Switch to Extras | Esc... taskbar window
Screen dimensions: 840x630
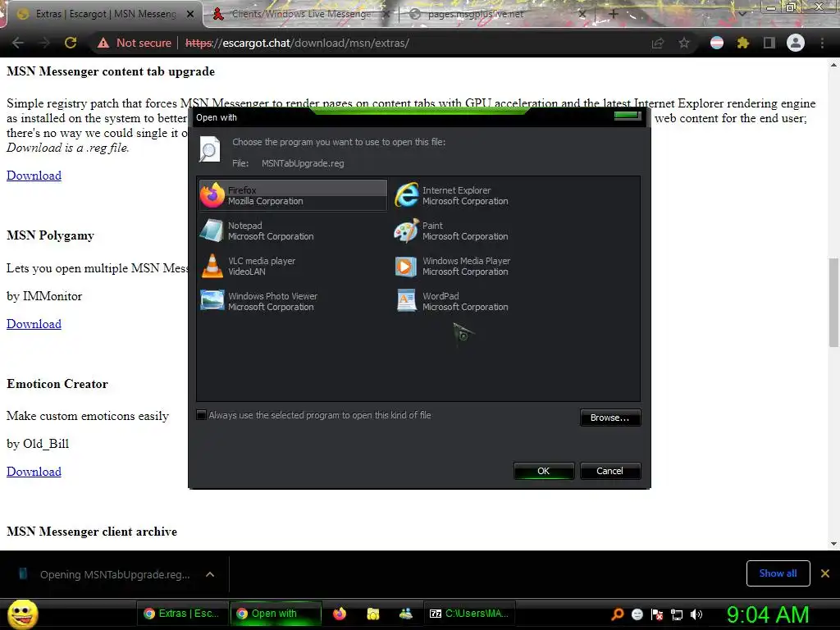pos(181,614)
